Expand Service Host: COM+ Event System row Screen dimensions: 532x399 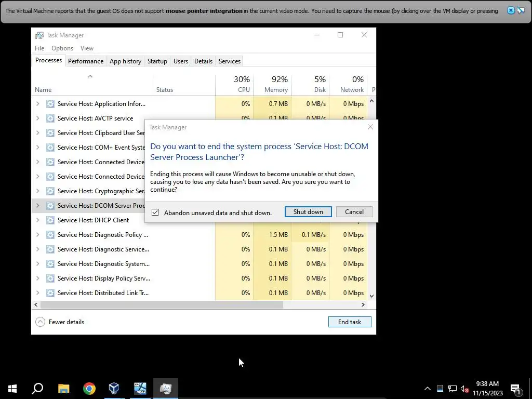point(37,148)
